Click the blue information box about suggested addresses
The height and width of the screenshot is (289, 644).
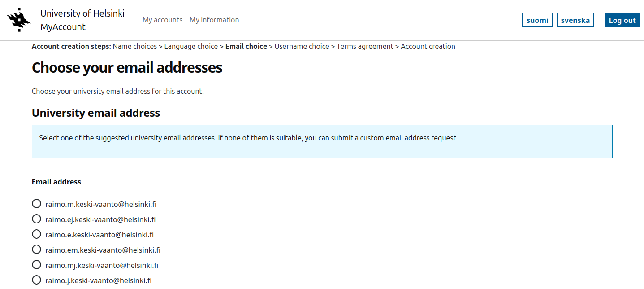(322, 141)
